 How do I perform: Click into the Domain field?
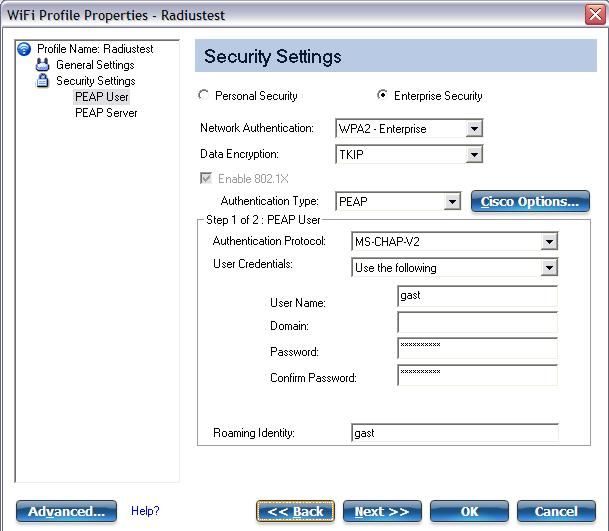478,323
